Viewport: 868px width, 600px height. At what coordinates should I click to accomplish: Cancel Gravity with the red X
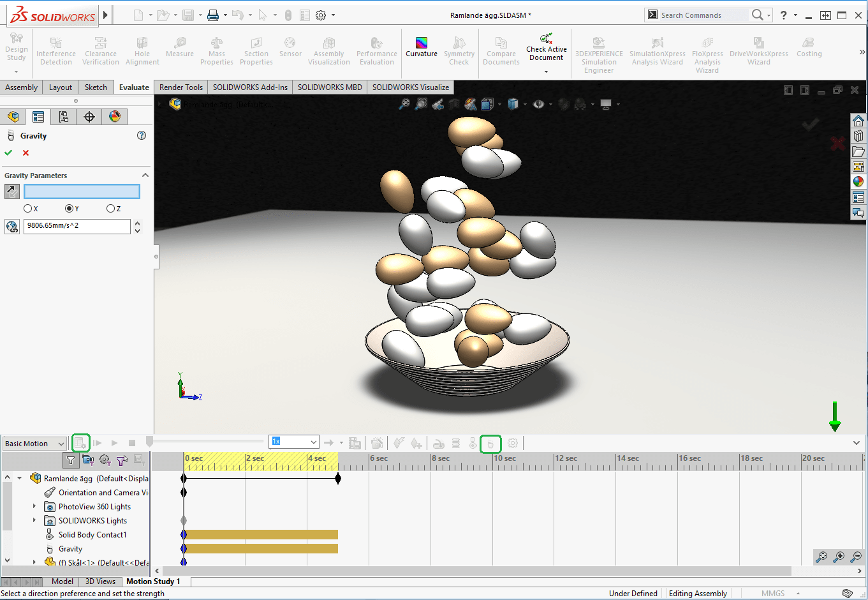(26, 153)
